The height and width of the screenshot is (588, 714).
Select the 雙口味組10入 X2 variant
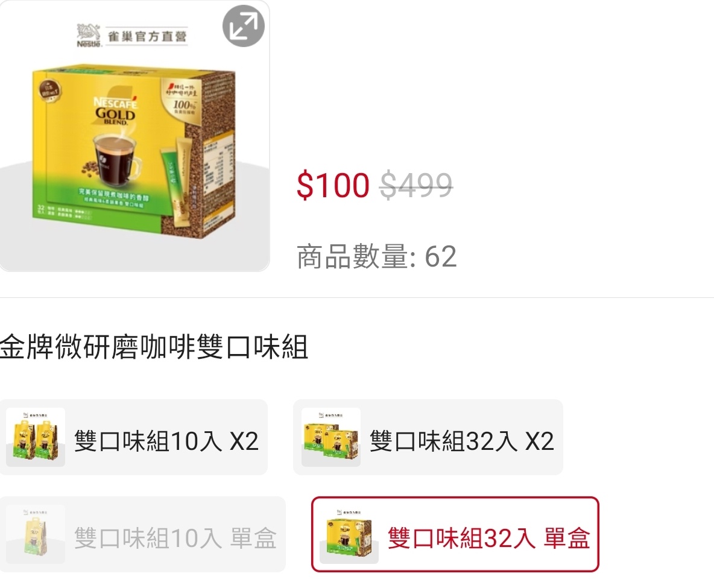click(x=133, y=437)
